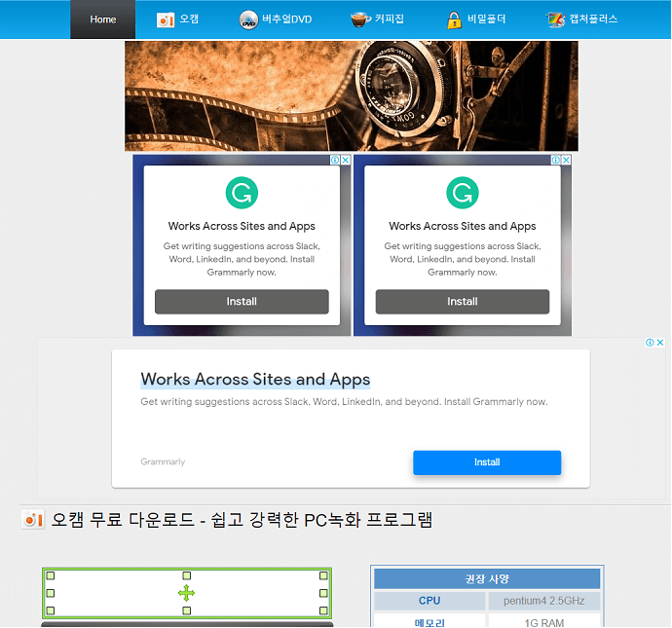Click wide ad headline Works Across Sites and Apps
The width and height of the screenshot is (672, 628).
click(x=255, y=380)
